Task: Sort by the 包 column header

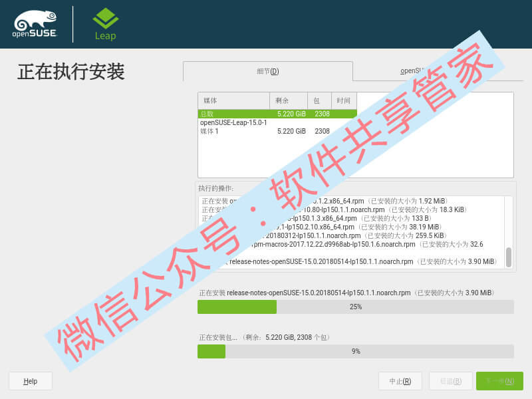Action: click(x=320, y=101)
